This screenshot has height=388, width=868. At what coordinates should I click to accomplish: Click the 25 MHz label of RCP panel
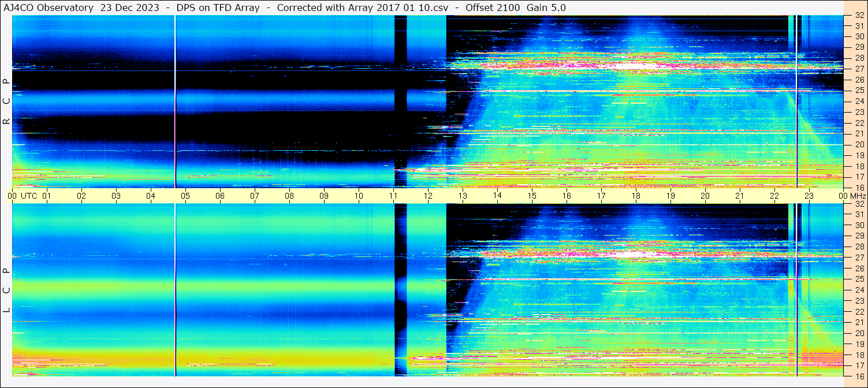pos(859,90)
